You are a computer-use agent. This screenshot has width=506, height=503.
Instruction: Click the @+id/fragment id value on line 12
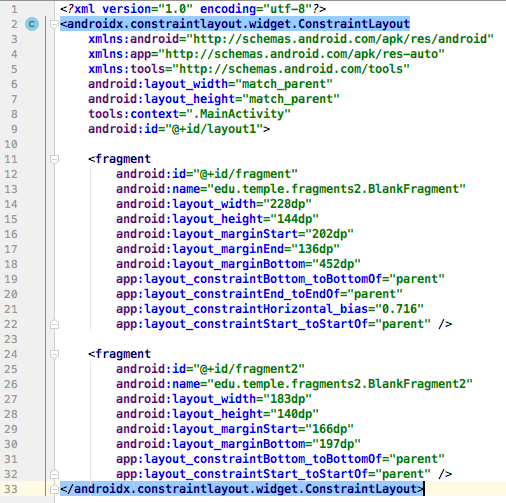tap(245, 174)
